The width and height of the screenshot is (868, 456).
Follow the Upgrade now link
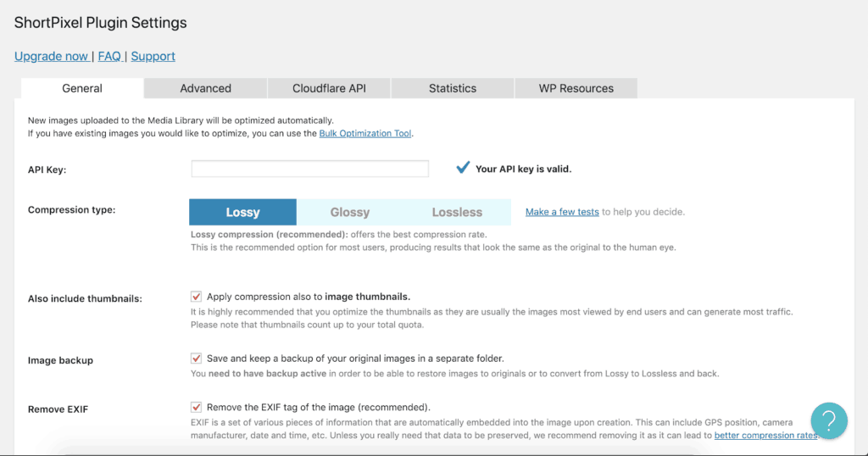(x=52, y=57)
